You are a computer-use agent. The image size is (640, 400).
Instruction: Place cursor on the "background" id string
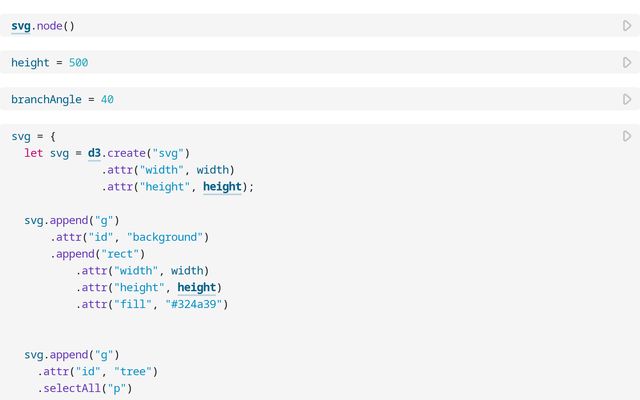165,237
